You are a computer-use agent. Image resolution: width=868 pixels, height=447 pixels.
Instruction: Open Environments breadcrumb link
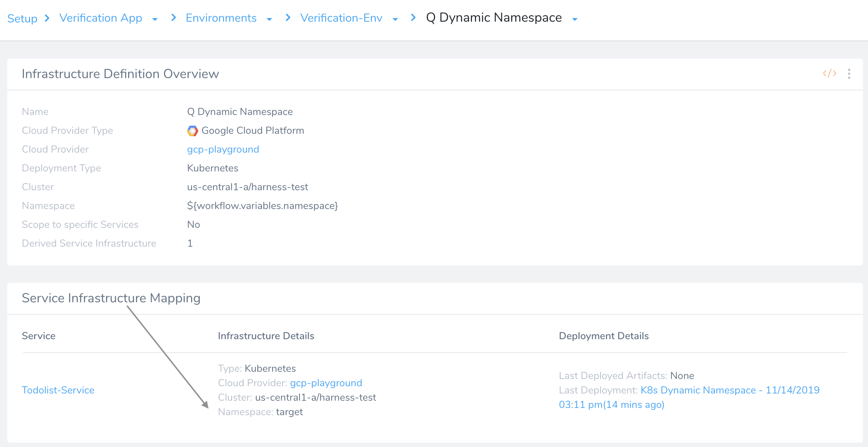221,18
